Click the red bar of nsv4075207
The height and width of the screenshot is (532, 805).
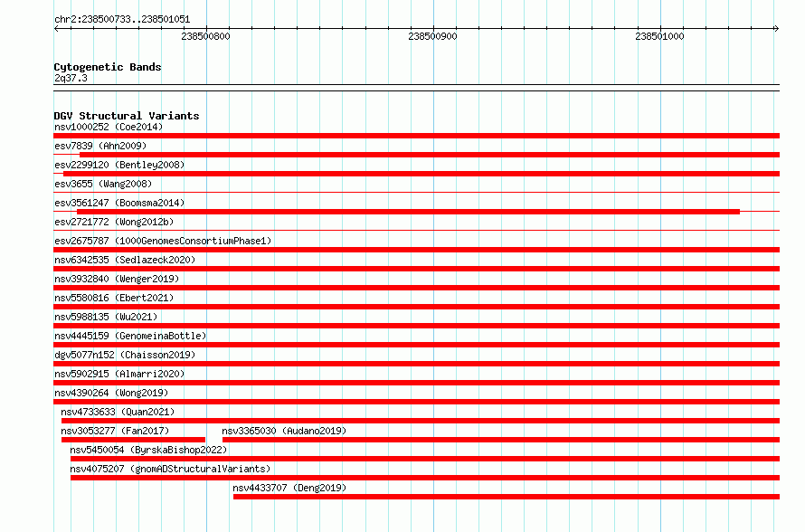tap(425, 478)
